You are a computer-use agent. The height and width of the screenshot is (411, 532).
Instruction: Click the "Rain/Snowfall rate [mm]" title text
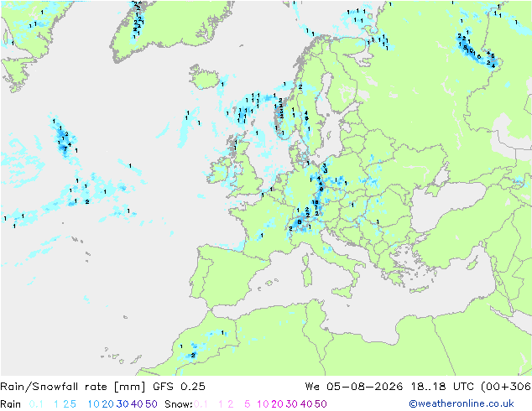[73, 387]
